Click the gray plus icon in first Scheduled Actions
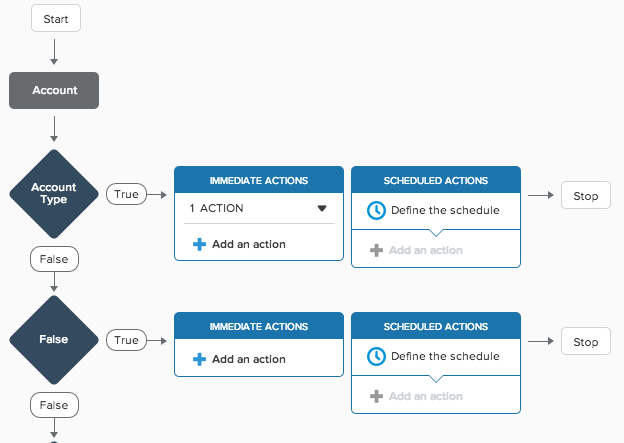 pyautogui.click(x=376, y=250)
